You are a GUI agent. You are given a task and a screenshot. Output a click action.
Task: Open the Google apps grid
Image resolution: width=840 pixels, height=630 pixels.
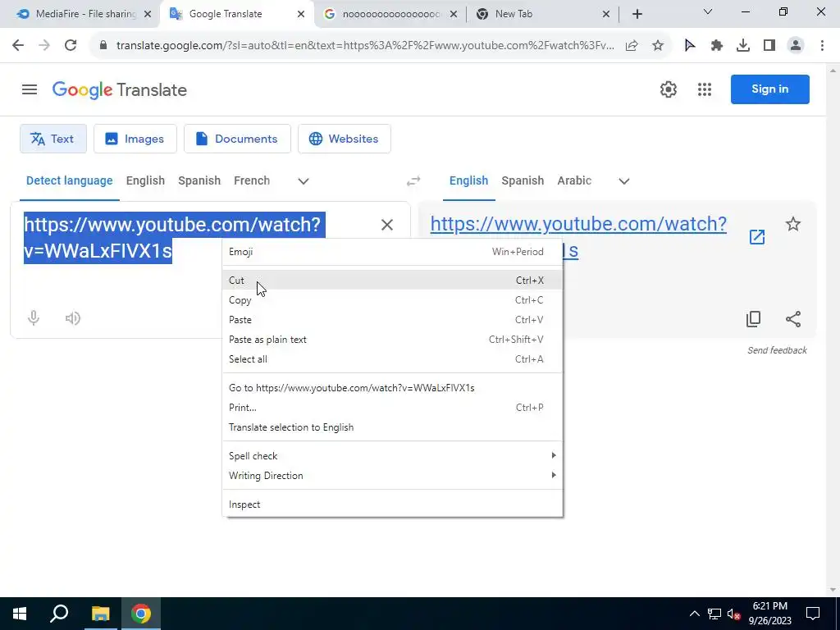(x=705, y=89)
